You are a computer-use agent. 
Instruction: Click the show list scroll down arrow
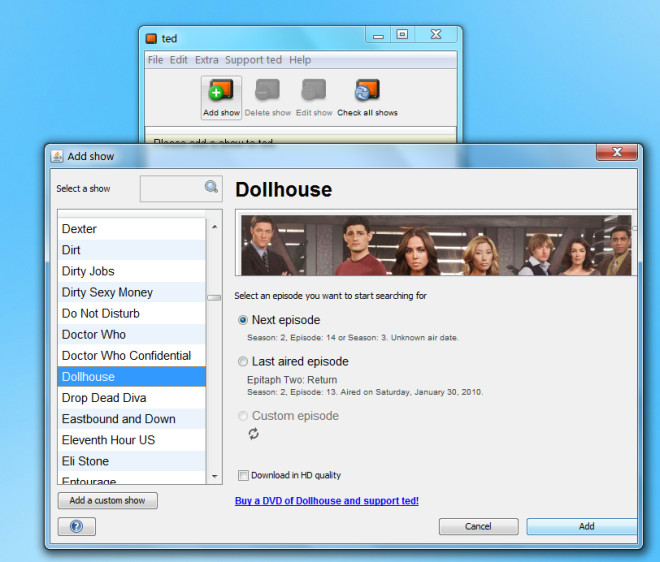click(215, 476)
